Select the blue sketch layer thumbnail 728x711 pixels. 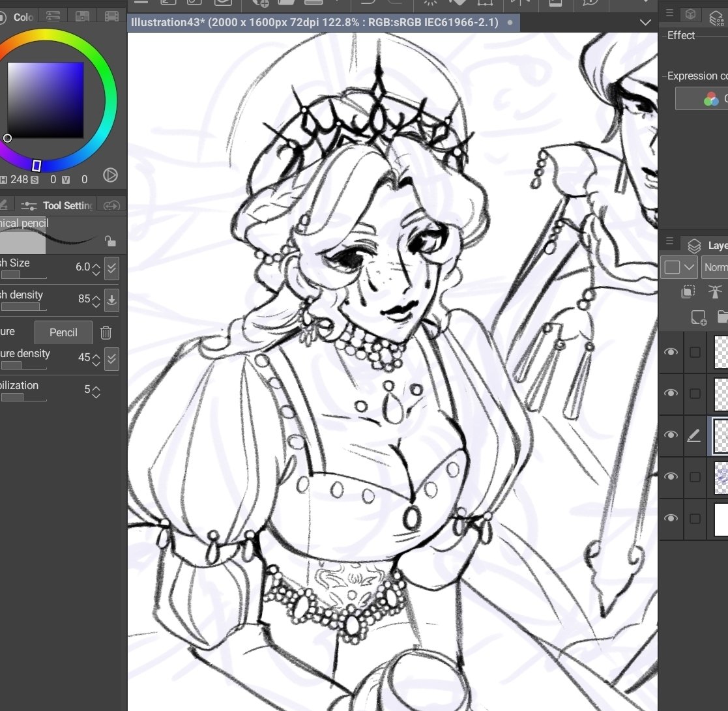coord(721,478)
